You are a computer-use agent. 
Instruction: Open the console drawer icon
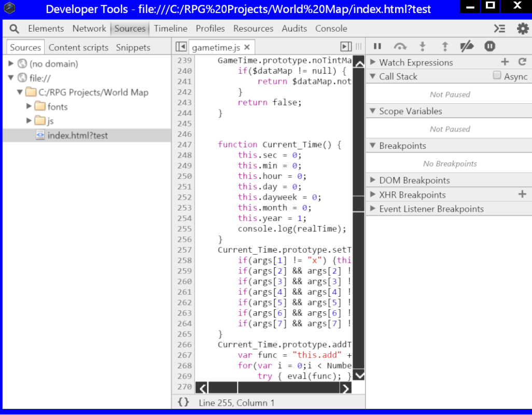[x=499, y=29]
